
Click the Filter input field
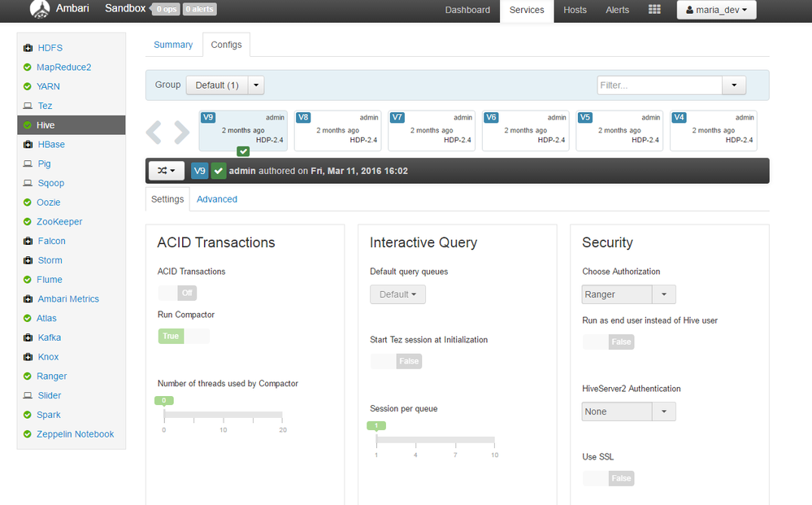[659, 85]
